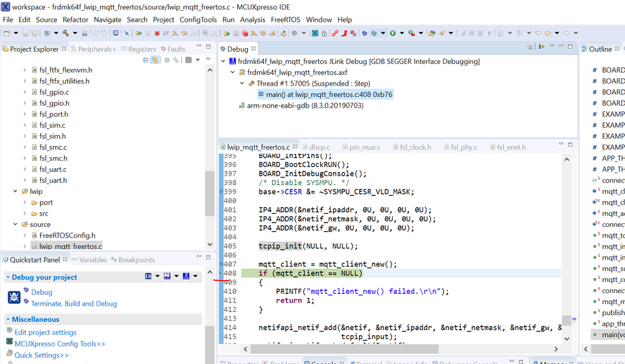Open dropdown next to LinkServer LS icon
The image size is (625, 364).
[157, 276]
